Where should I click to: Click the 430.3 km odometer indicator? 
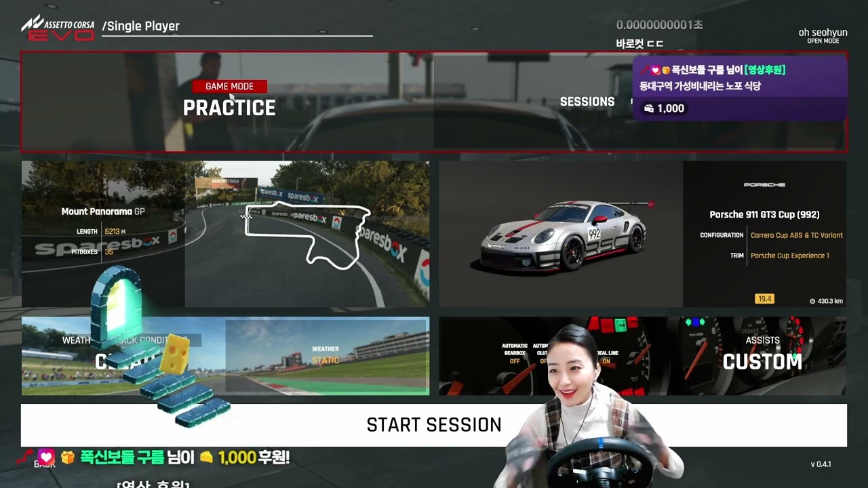(826, 301)
